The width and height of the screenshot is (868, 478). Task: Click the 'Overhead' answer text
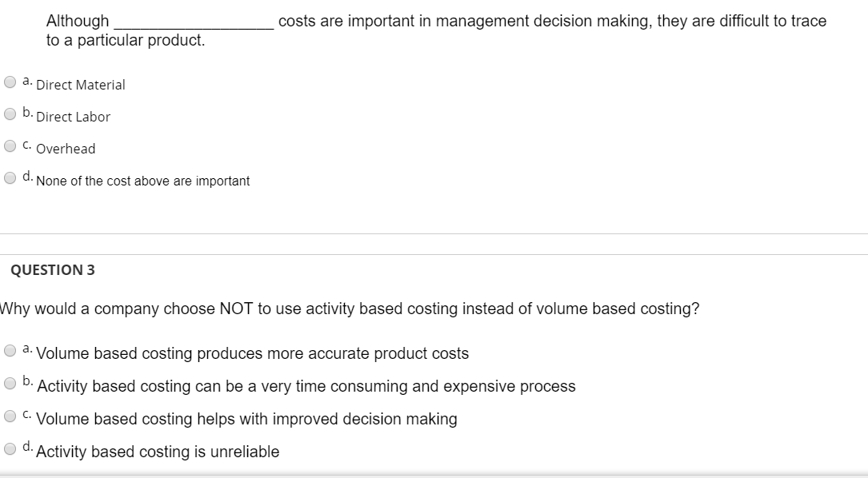point(66,149)
